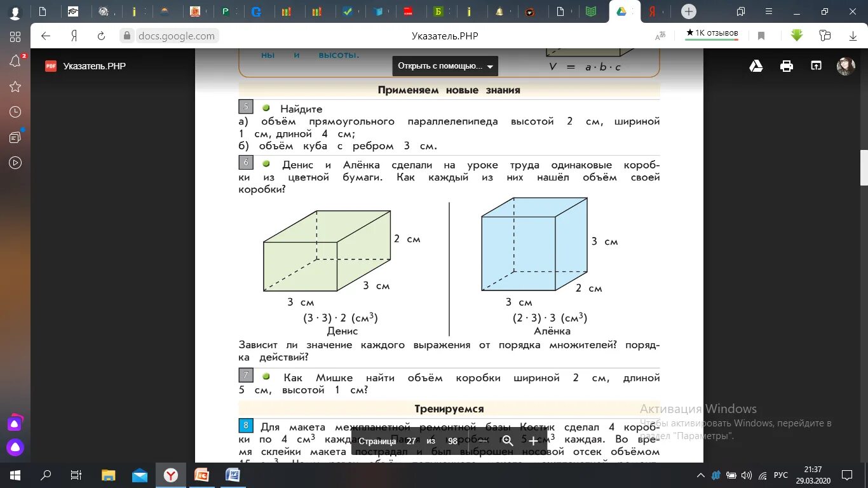Expand the 'Открыть с помощью' dropdown
The width and height of the screenshot is (868, 488).
coord(445,66)
